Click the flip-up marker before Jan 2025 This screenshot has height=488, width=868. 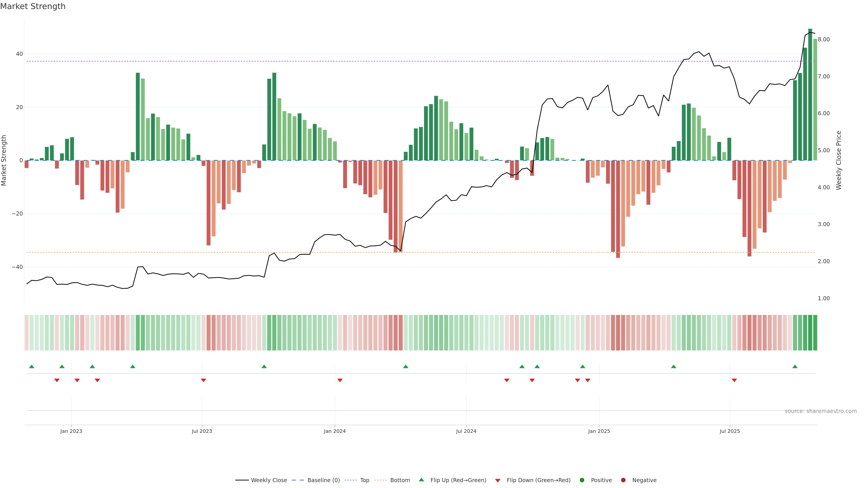coord(583,366)
